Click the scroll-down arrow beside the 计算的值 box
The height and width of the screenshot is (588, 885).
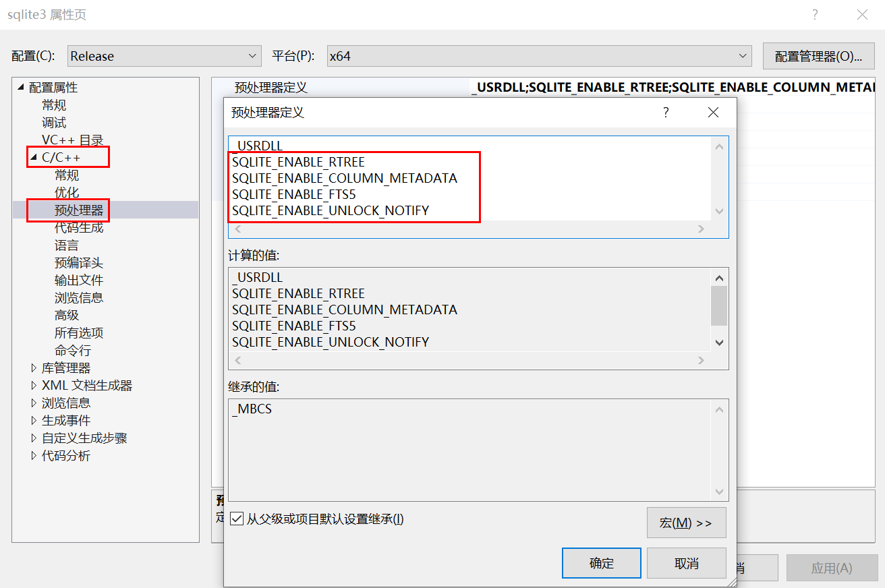tap(719, 343)
